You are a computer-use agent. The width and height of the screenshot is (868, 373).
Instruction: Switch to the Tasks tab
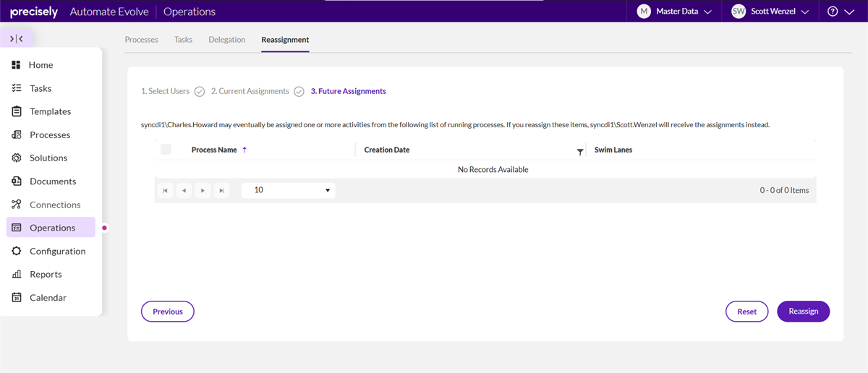click(184, 40)
